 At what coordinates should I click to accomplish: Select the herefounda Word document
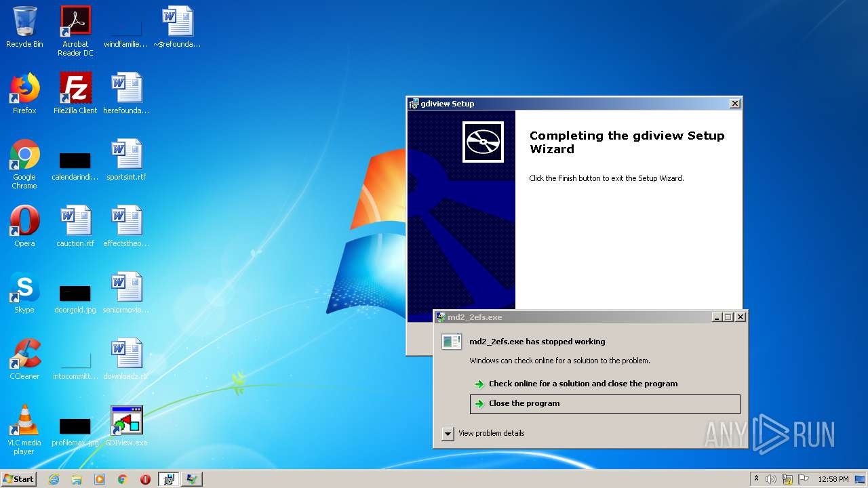point(126,94)
